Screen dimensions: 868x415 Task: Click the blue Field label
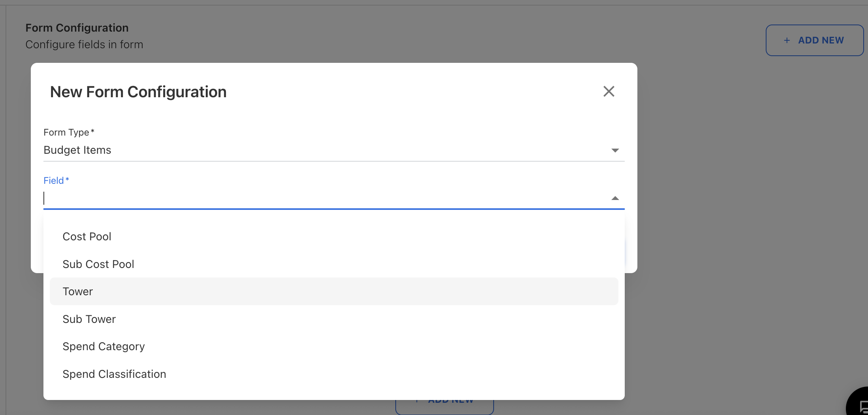[x=56, y=180]
